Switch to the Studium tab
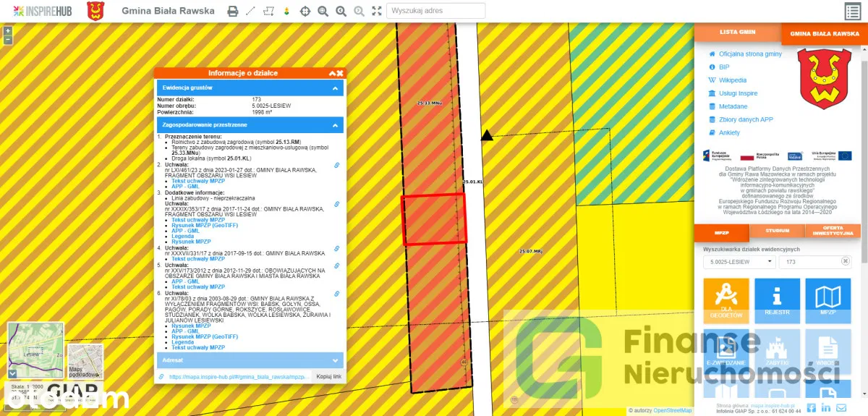This screenshot has width=868, height=416. (x=777, y=231)
